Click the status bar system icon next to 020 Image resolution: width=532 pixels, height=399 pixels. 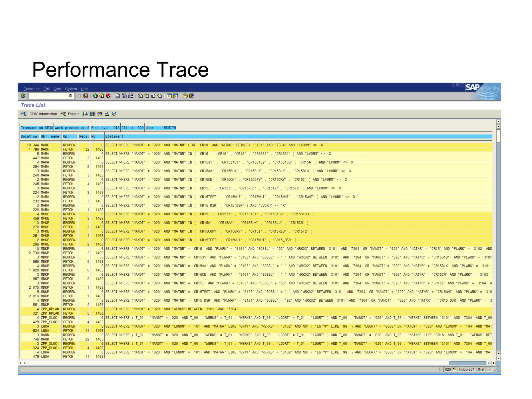[x=454, y=369]
